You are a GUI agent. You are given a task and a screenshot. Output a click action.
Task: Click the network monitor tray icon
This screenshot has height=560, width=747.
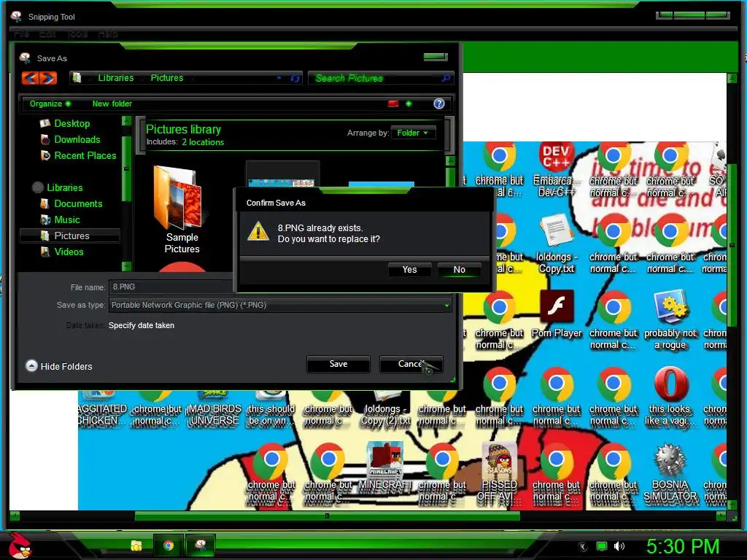pos(602,547)
